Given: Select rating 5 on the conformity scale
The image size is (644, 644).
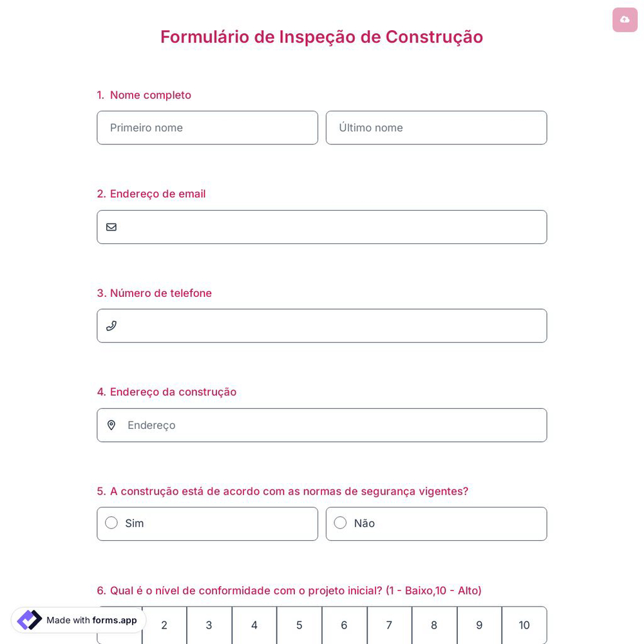Looking at the screenshot, I should coord(299,625).
